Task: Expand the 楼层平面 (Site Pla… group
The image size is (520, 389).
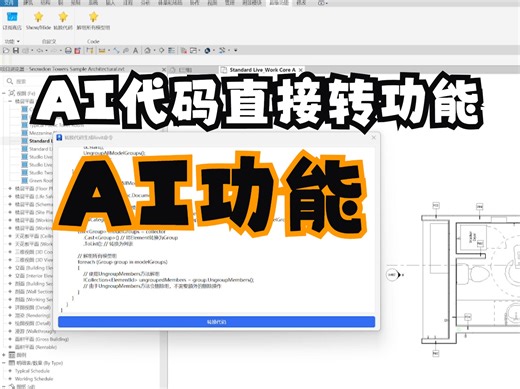Action: pyautogui.click(x=10, y=212)
